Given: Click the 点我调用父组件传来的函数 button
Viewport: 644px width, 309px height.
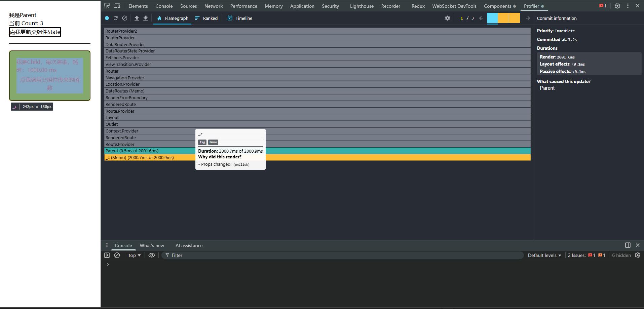Looking at the screenshot, I should (50, 84).
